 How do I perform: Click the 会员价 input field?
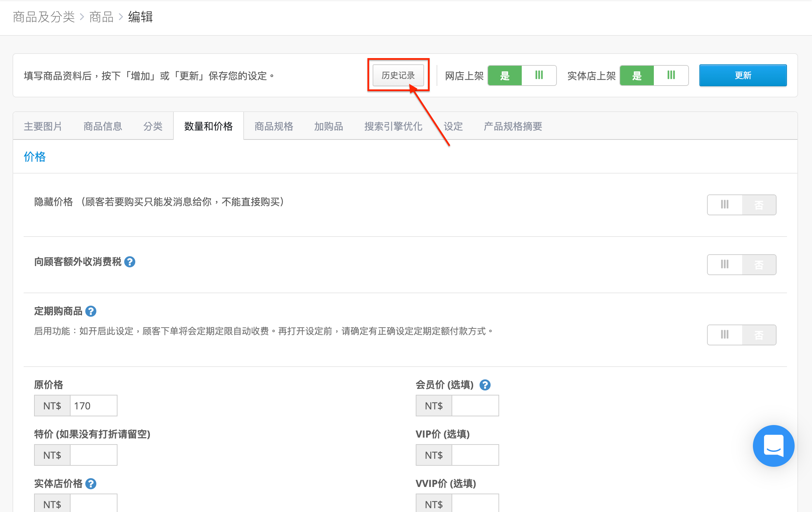(475, 406)
